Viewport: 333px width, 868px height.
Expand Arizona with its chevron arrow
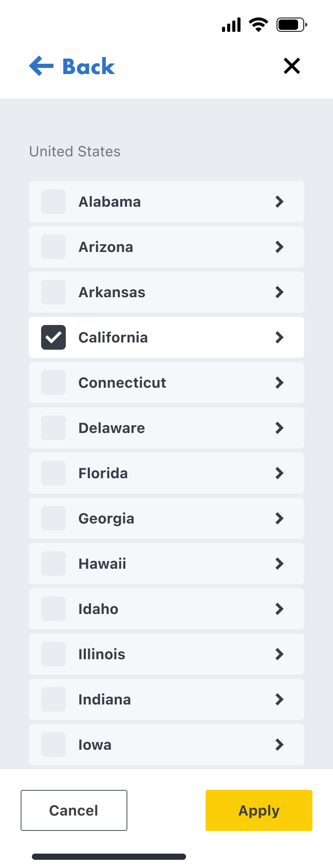point(280,247)
